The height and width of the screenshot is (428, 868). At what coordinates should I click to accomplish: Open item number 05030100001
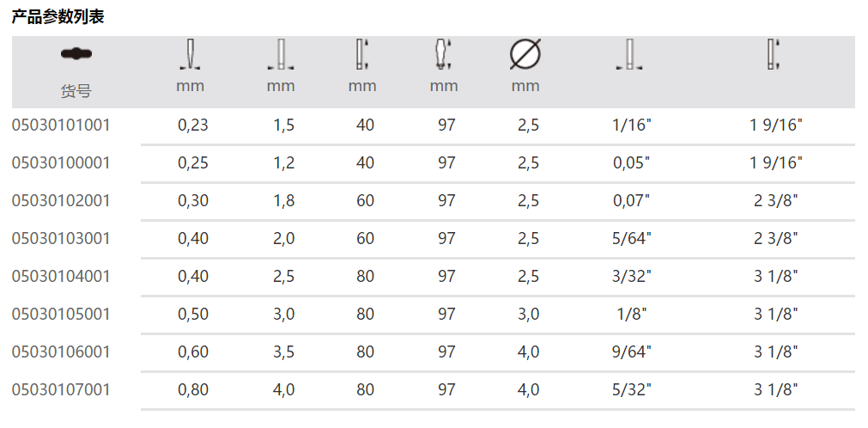tap(61, 163)
